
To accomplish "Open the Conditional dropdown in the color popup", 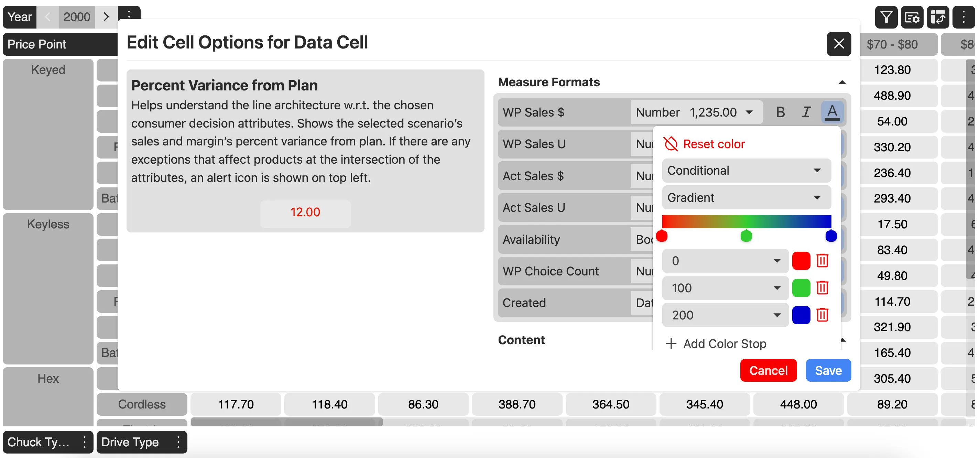I will click(x=745, y=171).
